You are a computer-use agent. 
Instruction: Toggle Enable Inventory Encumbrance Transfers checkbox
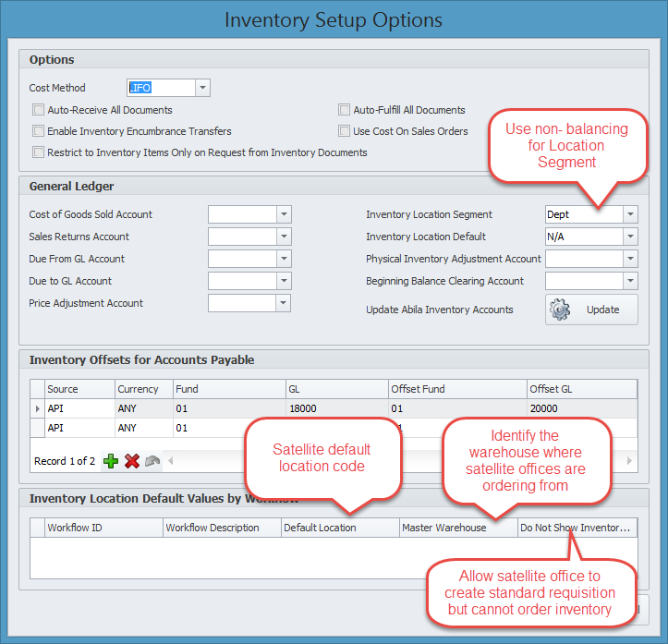[39, 131]
